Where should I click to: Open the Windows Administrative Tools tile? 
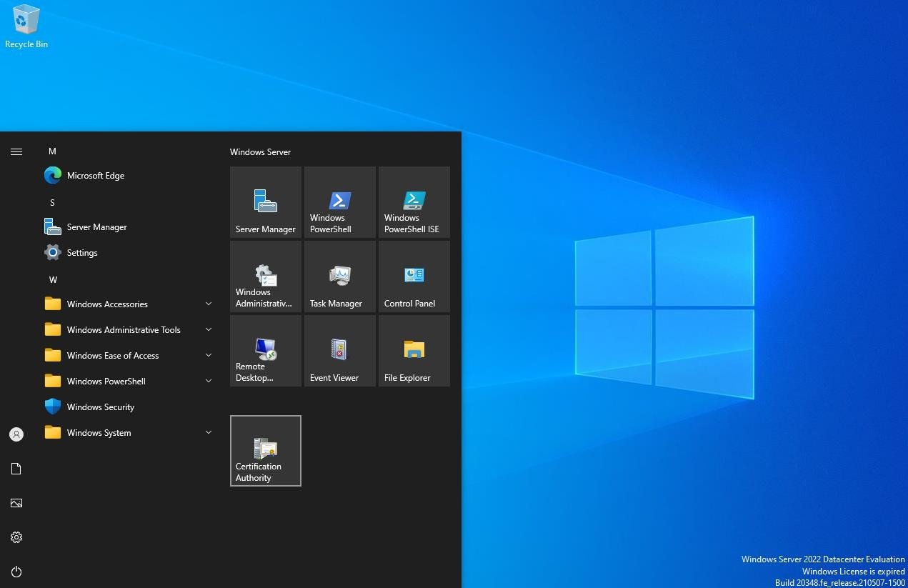(266, 276)
